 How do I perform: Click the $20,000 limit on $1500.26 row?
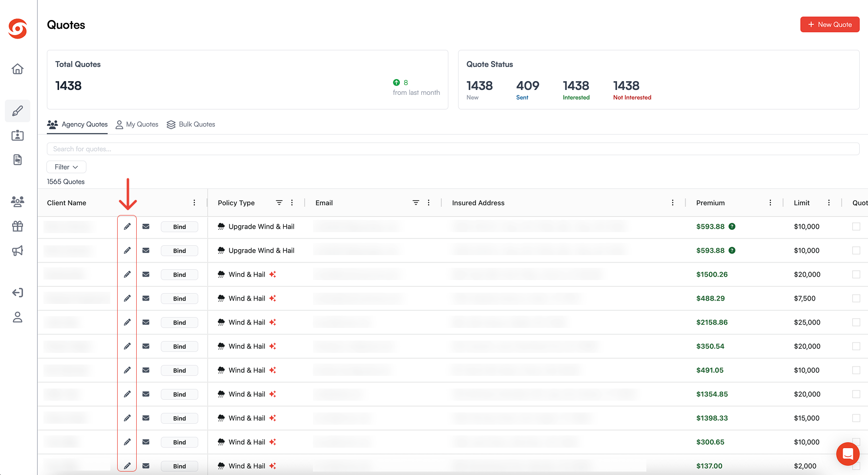tap(807, 275)
